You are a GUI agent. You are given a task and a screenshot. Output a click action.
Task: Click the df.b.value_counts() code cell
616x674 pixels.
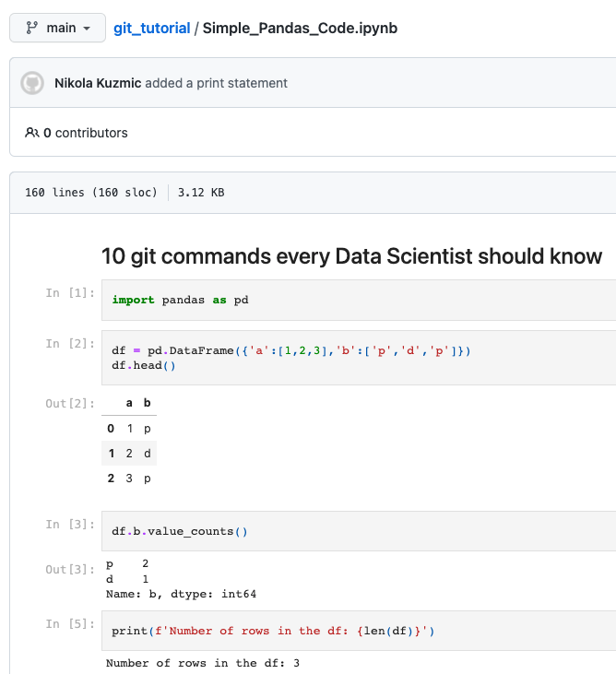(x=180, y=531)
